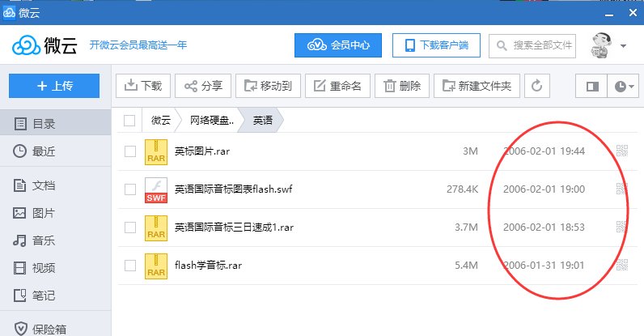This screenshot has width=644, height=336.
Task: Tick the checkbox for 英标图片.rar
Action: point(130,151)
